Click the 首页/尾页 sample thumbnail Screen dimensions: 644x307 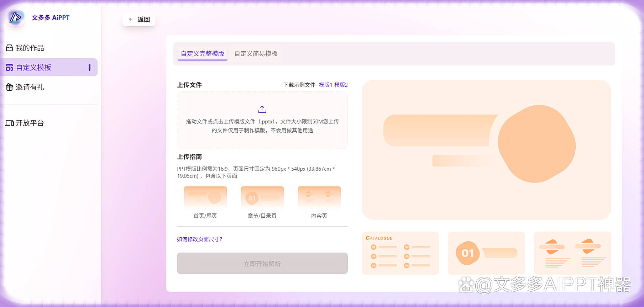point(205,198)
